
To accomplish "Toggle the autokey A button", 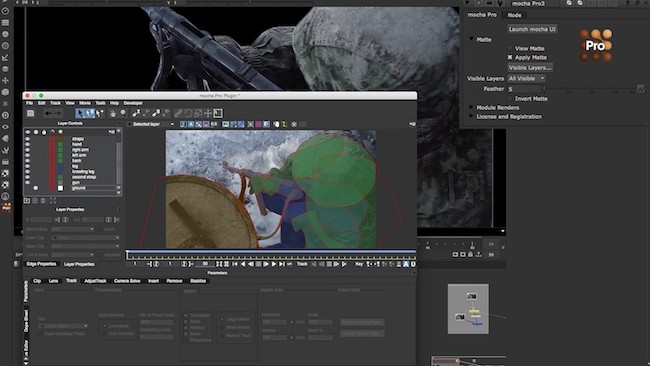I will [x=406, y=264].
